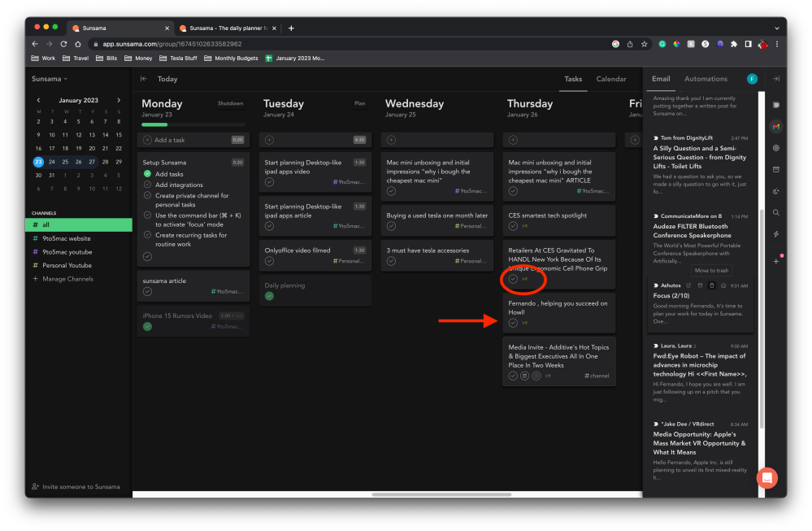Add task to Thursday with plus icon
The height and width of the screenshot is (531, 812).
pyautogui.click(x=513, y=140)
